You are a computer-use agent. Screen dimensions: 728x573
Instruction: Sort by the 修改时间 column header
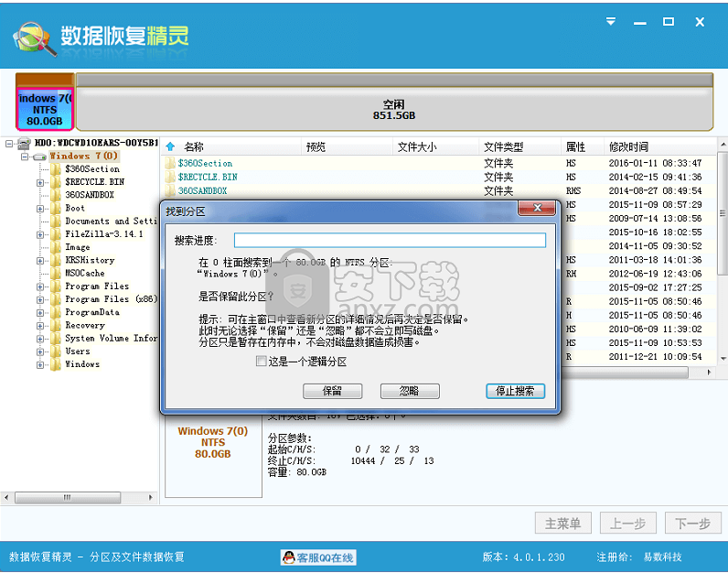[x=659, y=146]
